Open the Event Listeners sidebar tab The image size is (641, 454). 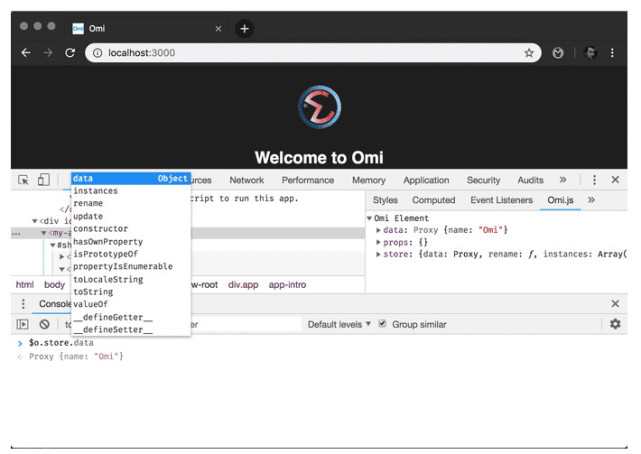click(501, 200)
